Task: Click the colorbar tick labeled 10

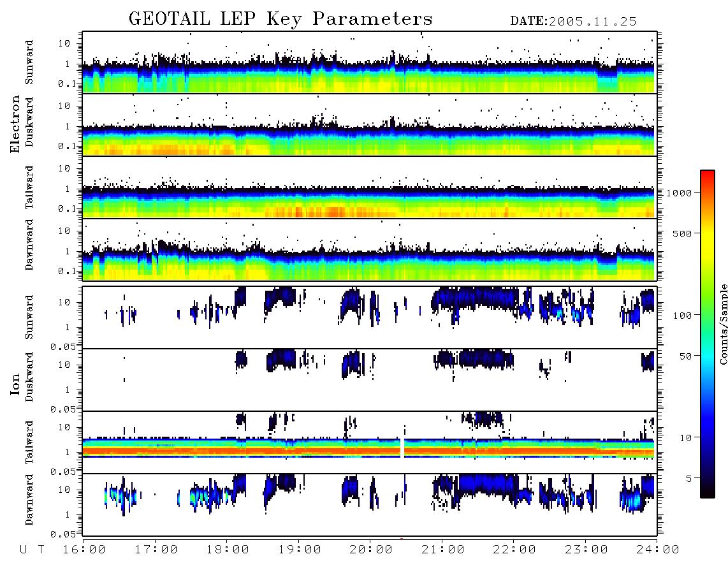Action: point(685,437)
